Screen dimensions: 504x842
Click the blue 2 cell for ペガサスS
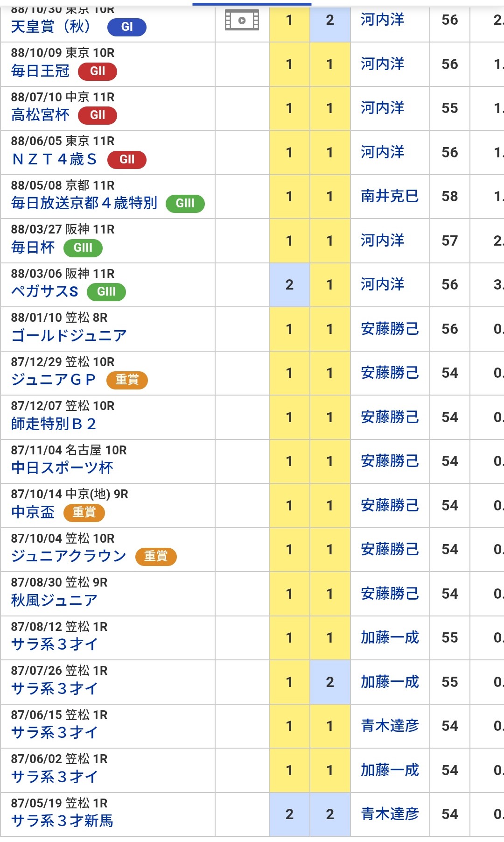point(289,285)
